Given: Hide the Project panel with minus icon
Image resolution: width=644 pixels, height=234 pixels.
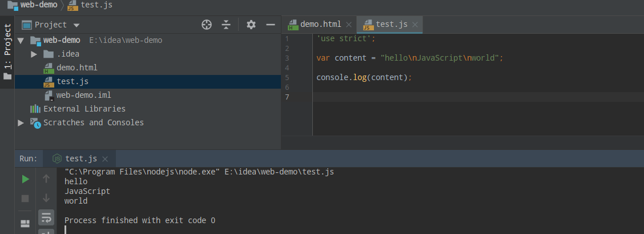Looking at the screenshot, I should 270,25.
